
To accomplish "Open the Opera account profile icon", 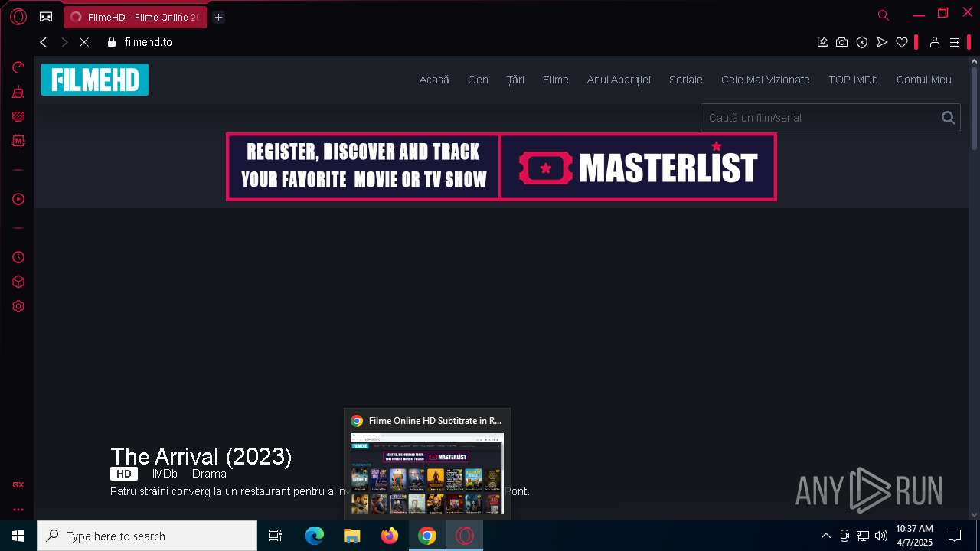I will [x=934, y=42].
